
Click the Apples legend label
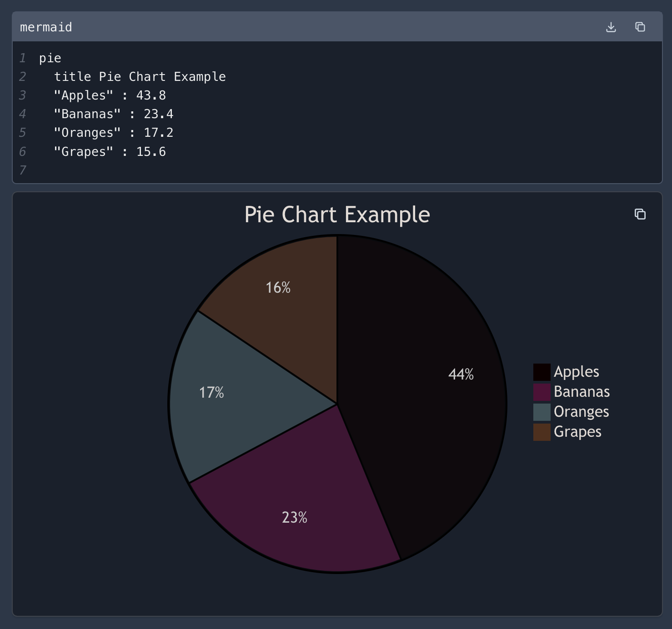tap(576, 372)
